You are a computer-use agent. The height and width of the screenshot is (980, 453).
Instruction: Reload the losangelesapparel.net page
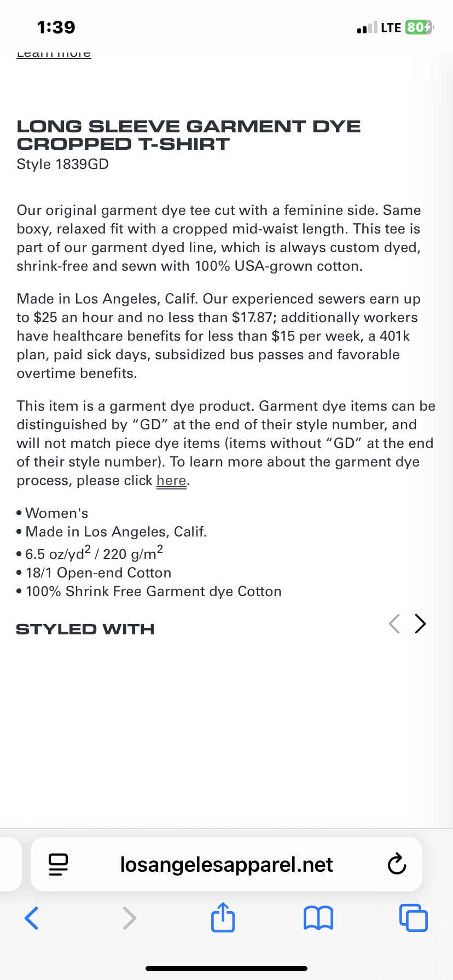tap(397, 865)
